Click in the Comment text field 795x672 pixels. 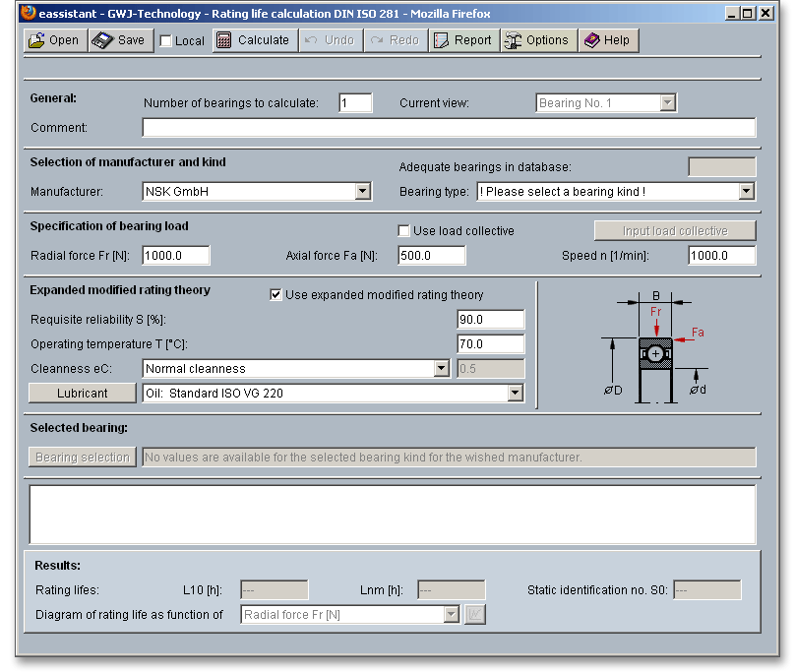coord(449,128)
